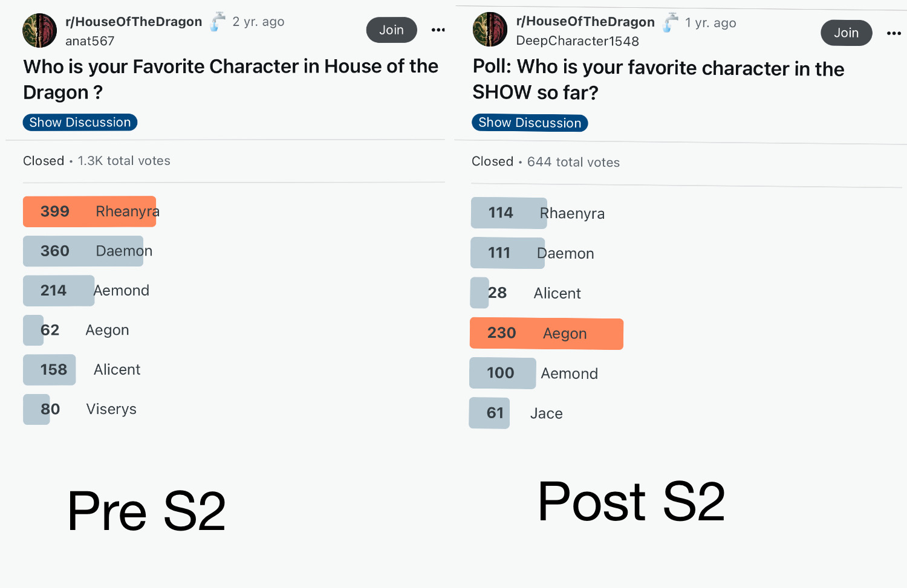Open the right poll's post title
The height and width of the screenshot is (588, 907).
click(x=658, y=80)
